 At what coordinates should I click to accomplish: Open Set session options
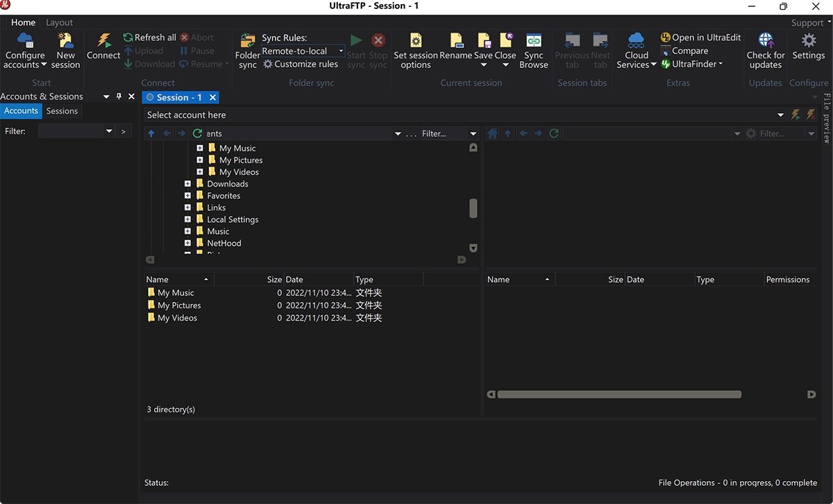(415, 41)
